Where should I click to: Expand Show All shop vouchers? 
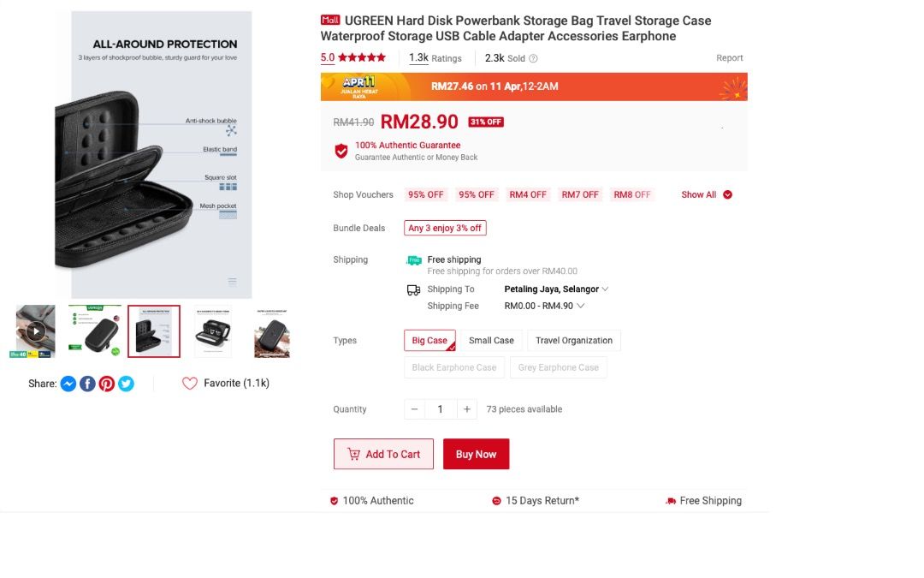707,194
